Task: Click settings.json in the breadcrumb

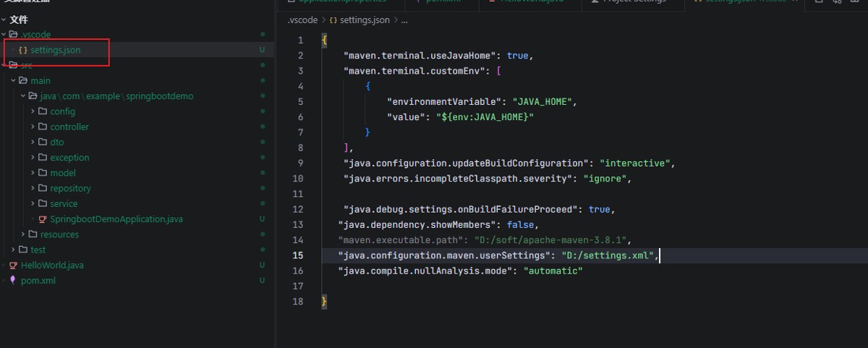Action: tap(365, 20)
